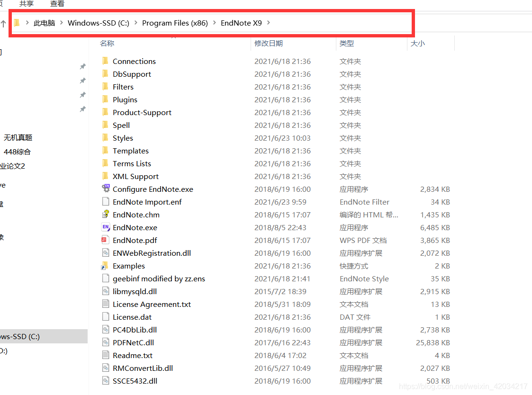This screenshot has width=532, height=395.
Task: Click the Configure EndNote.exe gear icon
Action: pyautogui.click(x=106, y=189)
